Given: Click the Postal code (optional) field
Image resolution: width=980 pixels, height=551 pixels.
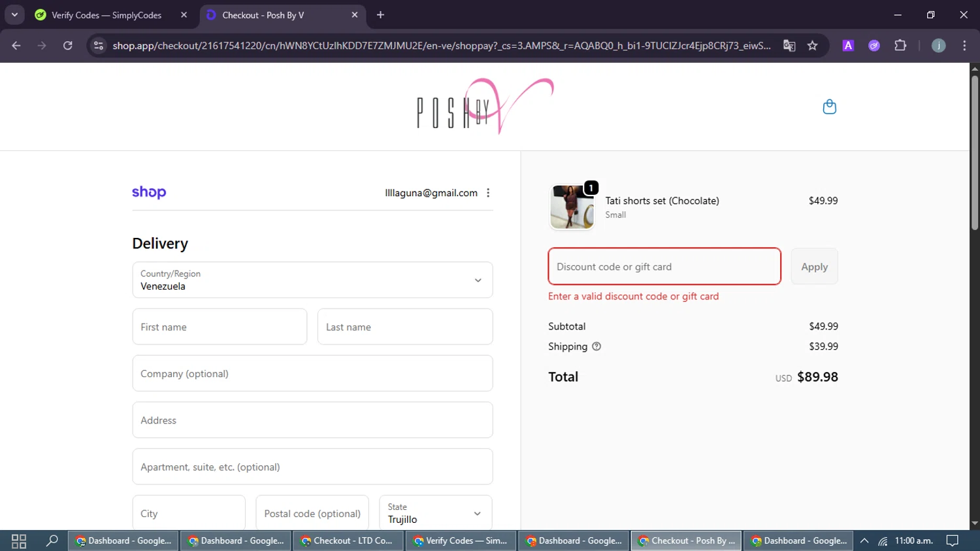Looking at the screenshot, I should 312,513.
